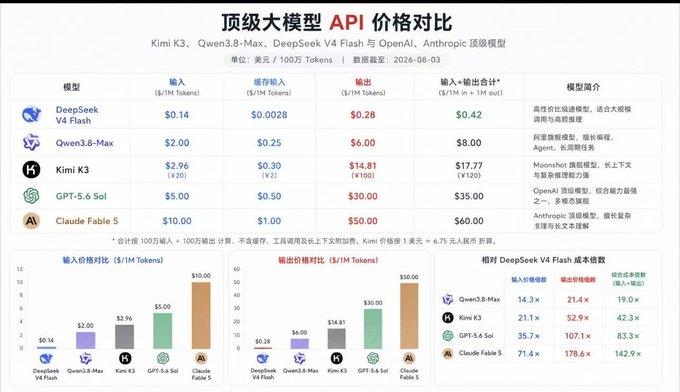Click the Anthropic logo beside Claude Fable 5 in the main table
The image size is (680, 392).
(31, 221)
